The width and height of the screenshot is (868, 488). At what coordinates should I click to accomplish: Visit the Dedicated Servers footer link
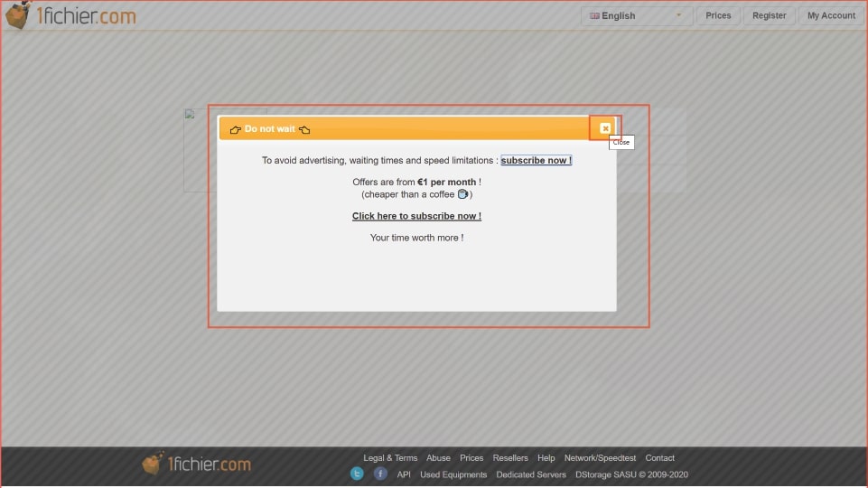[x=531, y=474]
